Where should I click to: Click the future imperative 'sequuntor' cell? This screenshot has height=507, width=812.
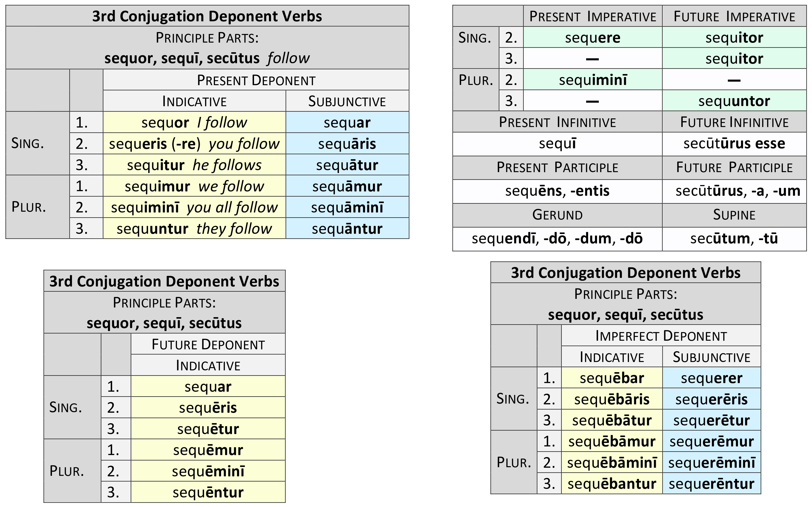[x=734, y=101]
